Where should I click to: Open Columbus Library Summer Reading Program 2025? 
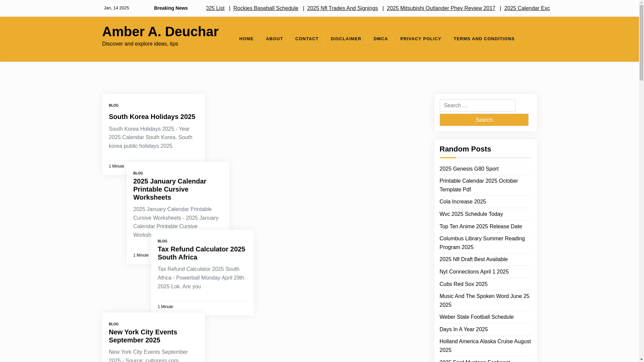482,243
